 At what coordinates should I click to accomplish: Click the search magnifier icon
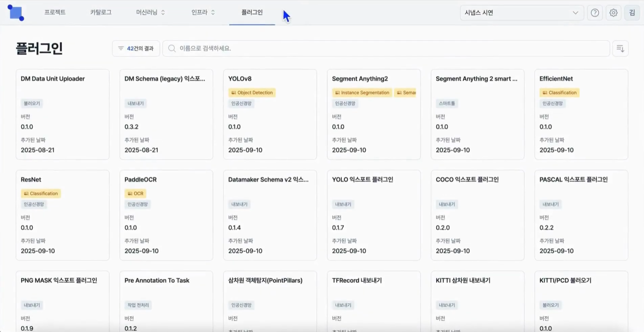pos(172,48)
